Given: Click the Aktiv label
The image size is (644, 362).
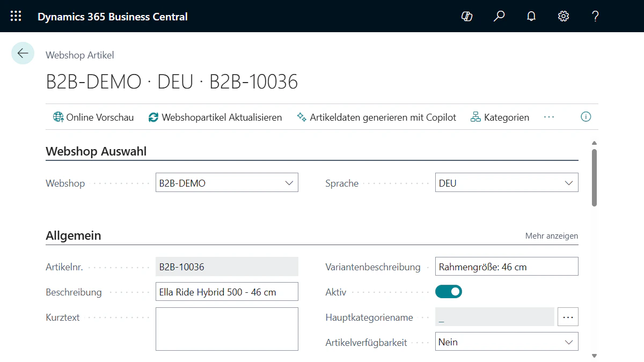Looking at the screenshot, I should pyautogui.click(x=336, y=292).
